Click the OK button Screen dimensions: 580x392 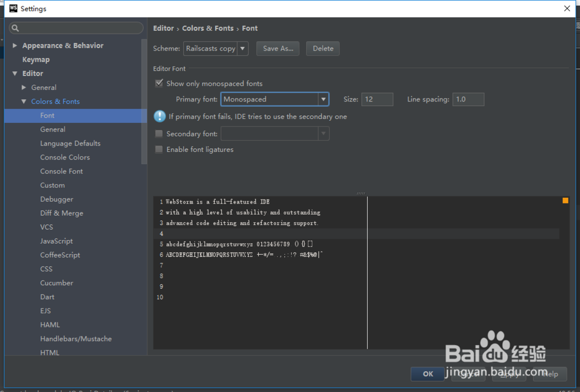[x=427, y=374]
